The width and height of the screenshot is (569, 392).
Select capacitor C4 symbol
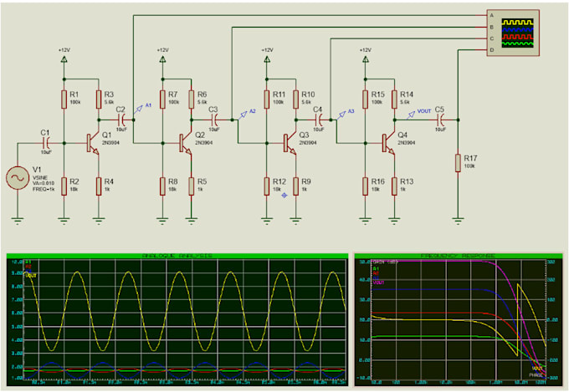point(319,120)
